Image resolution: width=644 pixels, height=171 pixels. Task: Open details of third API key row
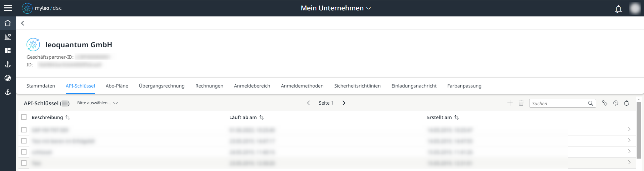(x=629, y=151)
